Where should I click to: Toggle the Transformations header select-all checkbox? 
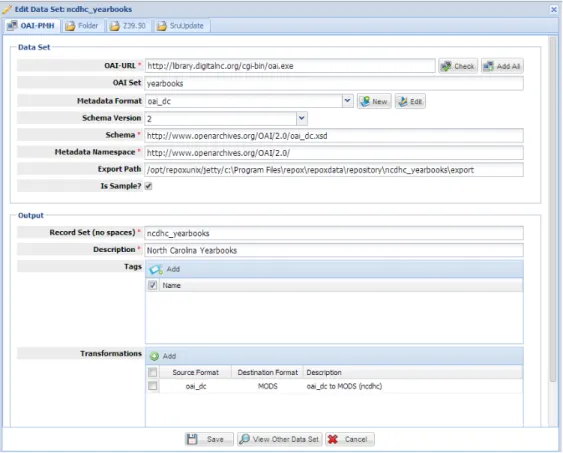pyautogui.click(x=153, y=372)
